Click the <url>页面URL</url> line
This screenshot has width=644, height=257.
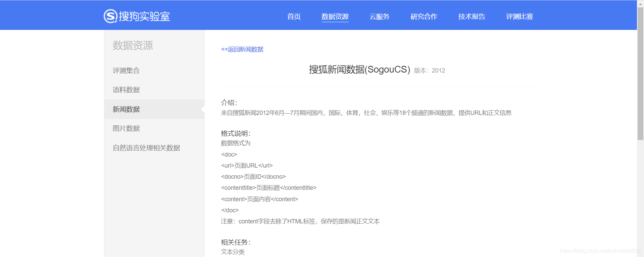[x=247, y=166]
